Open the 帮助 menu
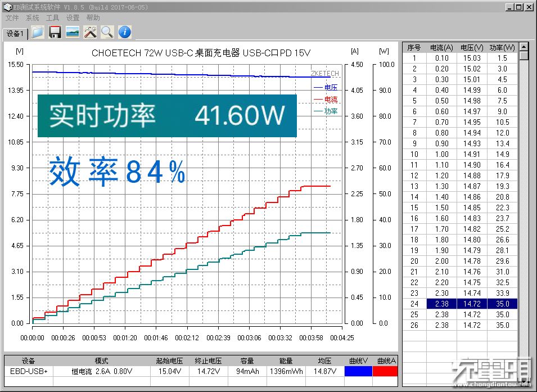Image resolution: width=537 pixels, height=392 pixels. pyautogui.click(x=93, y=18)
